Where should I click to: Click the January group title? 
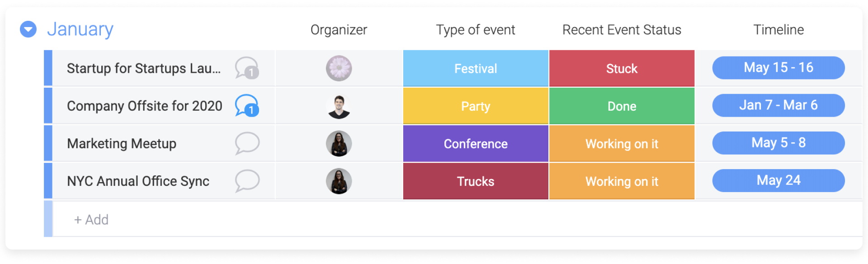[x=80, y=29]
